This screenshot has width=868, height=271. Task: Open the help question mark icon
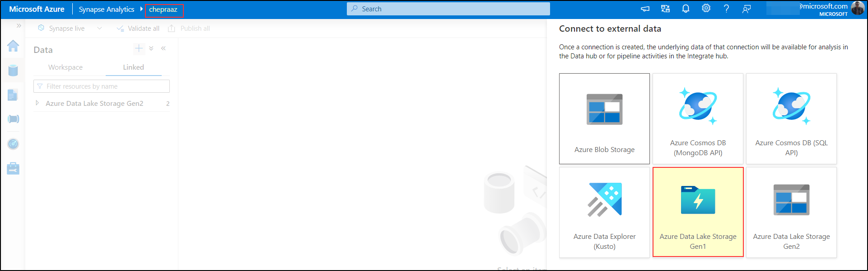coord(726,9)
